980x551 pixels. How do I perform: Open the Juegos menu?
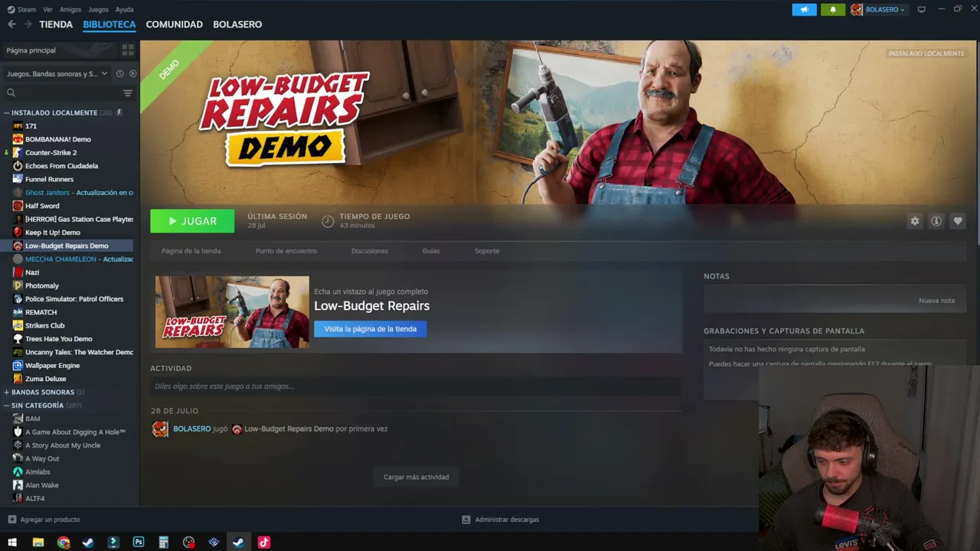[x=98, y=10]
